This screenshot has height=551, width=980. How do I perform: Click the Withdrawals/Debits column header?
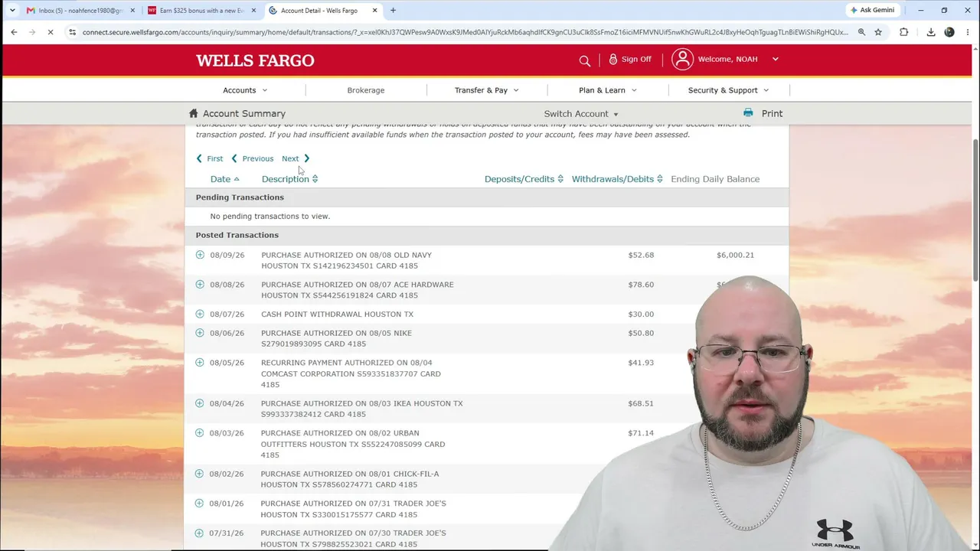coord(612,179)
